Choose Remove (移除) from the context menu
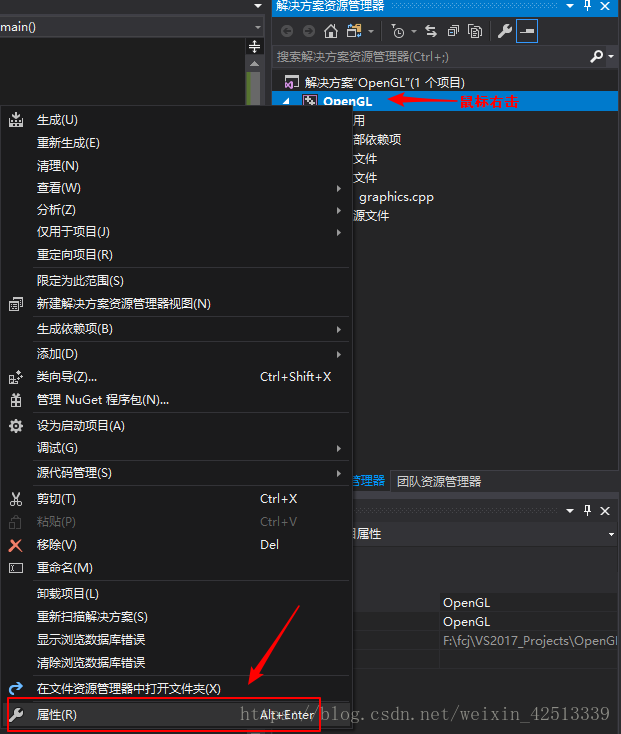The width and height of the screenshot is (621, 734). [x=176, y=545]
